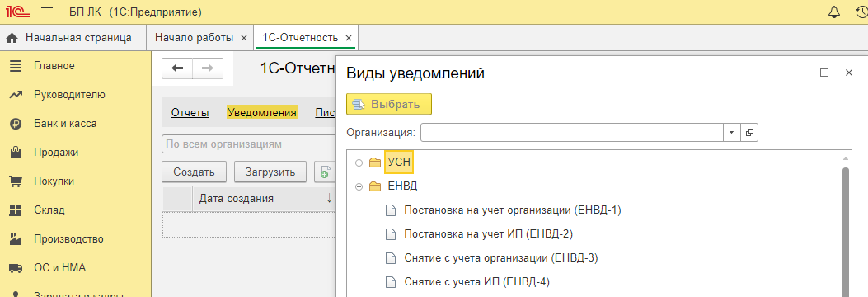
Task: Click the Главное list icon
Action: [16, 66]
